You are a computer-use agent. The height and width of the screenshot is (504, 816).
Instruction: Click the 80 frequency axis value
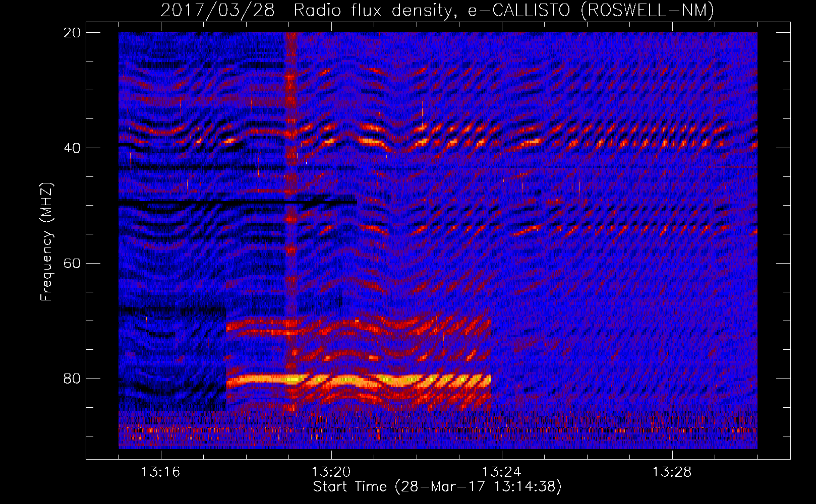[72, 379]
